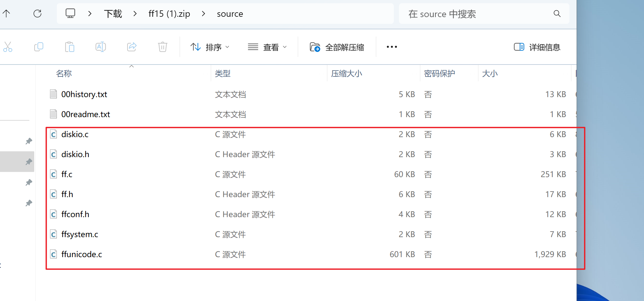Sort by 压缩大小 column header
Image resolution: width=644 pixels, height=301 pixels.
click(347, 74)
